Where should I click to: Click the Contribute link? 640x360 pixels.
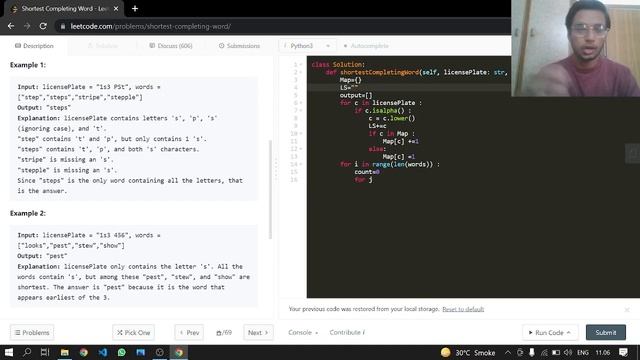click(347, 333)
